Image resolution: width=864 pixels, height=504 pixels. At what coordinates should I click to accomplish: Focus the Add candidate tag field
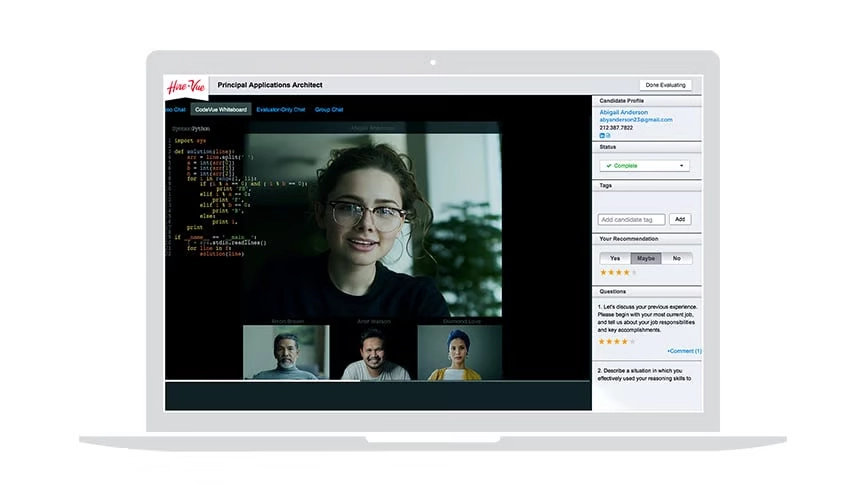click(631, 219)
